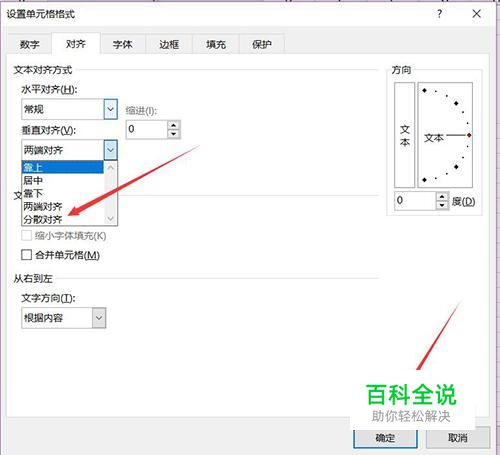The image size is (500, 455).
Task: Decrease the 缩进 indent with down arrow
Action: [173, 134]
